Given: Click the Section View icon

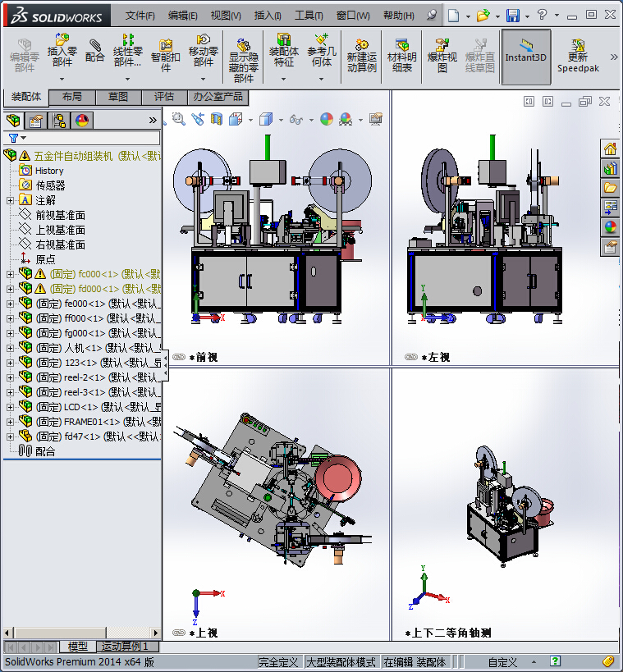Looking at the screenshot, I should tap(217, 119).
